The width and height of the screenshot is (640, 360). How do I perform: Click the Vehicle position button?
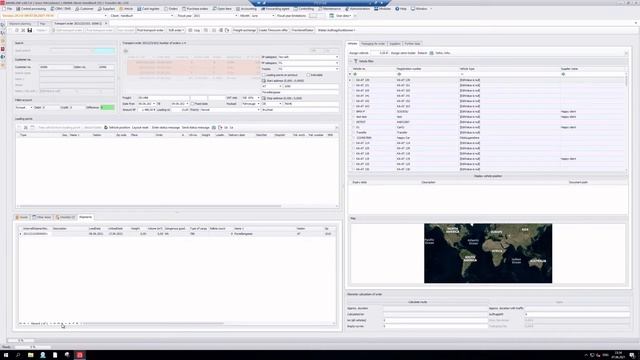tap(117, 128)
